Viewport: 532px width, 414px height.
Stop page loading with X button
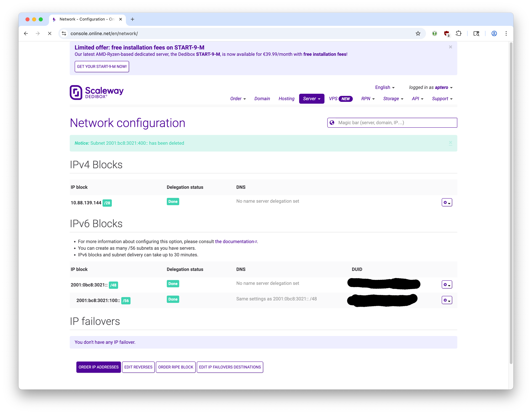(x=50, y=34)
